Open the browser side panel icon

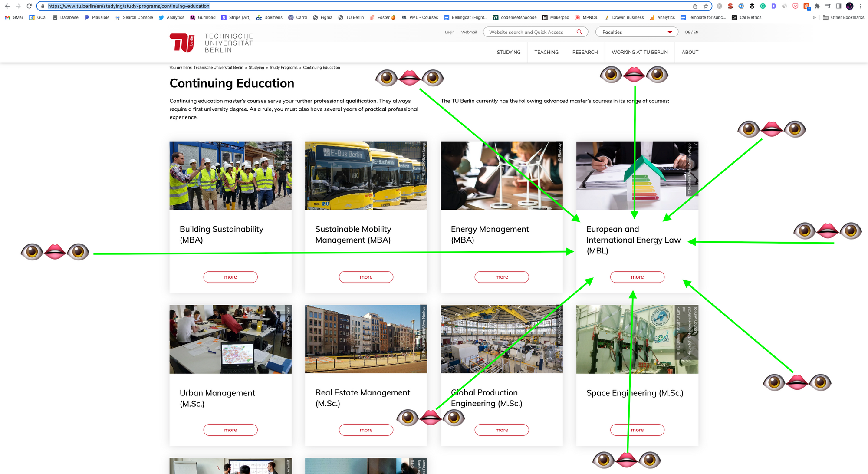(x=838, y=6)
